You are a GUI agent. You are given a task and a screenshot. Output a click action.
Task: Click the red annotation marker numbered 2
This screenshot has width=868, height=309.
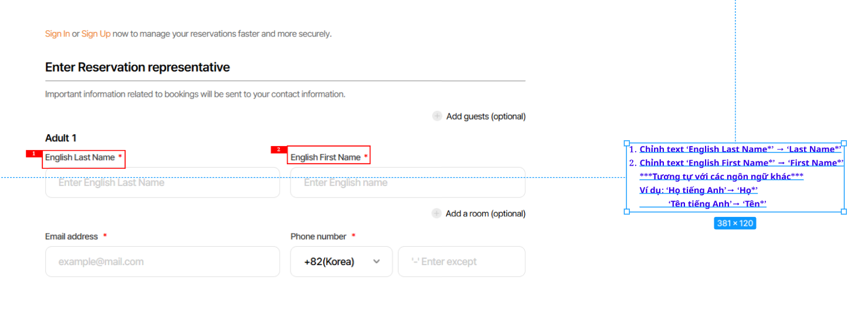[279, 150]
